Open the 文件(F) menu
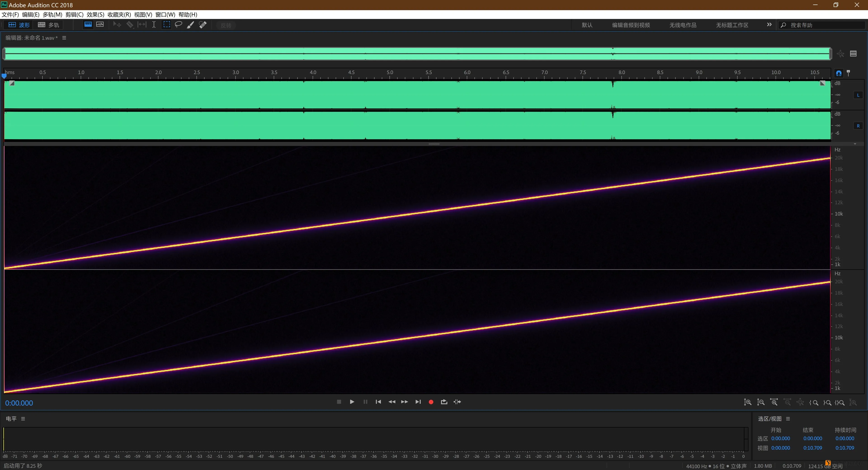 [x=10, y=14]
